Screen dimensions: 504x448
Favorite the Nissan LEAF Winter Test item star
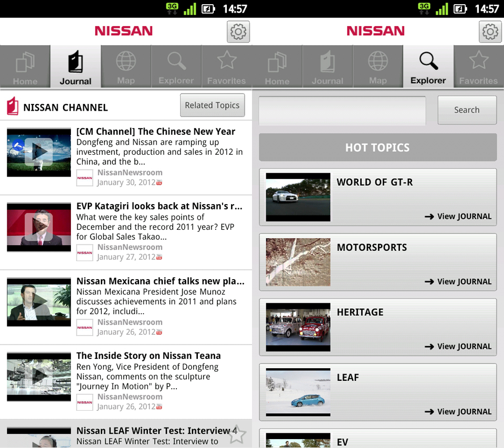(237, 434)
